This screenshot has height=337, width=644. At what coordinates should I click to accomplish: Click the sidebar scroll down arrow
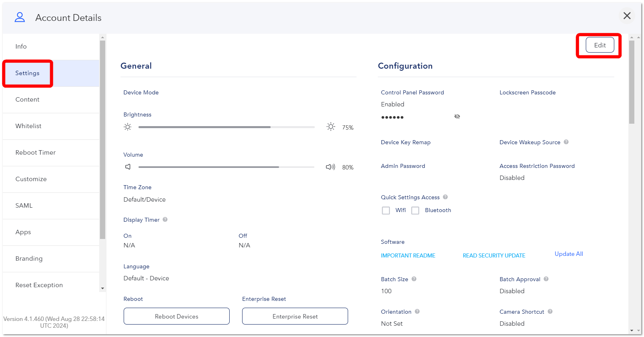point(102,288)
